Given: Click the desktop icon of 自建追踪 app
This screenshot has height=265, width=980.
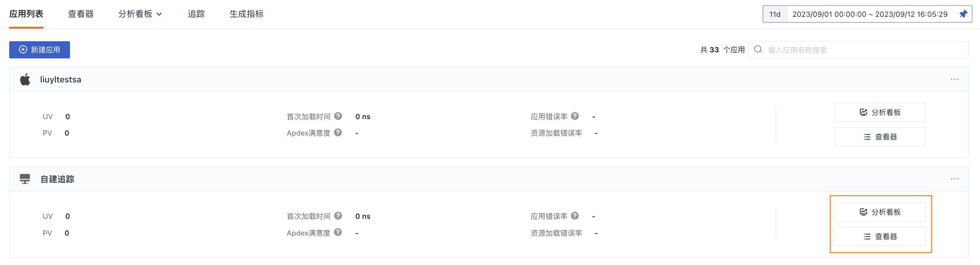Looking at the screenshot, I should click(x=25, y=179).
